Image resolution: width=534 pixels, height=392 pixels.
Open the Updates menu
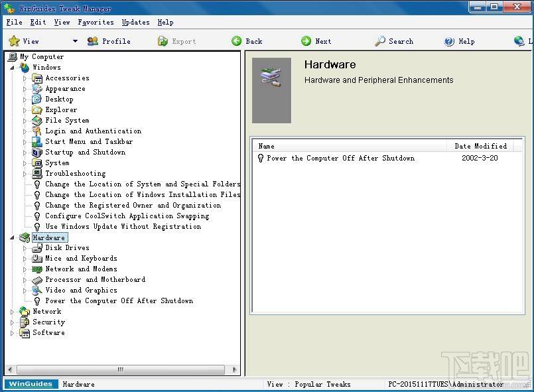click(135, 22)
